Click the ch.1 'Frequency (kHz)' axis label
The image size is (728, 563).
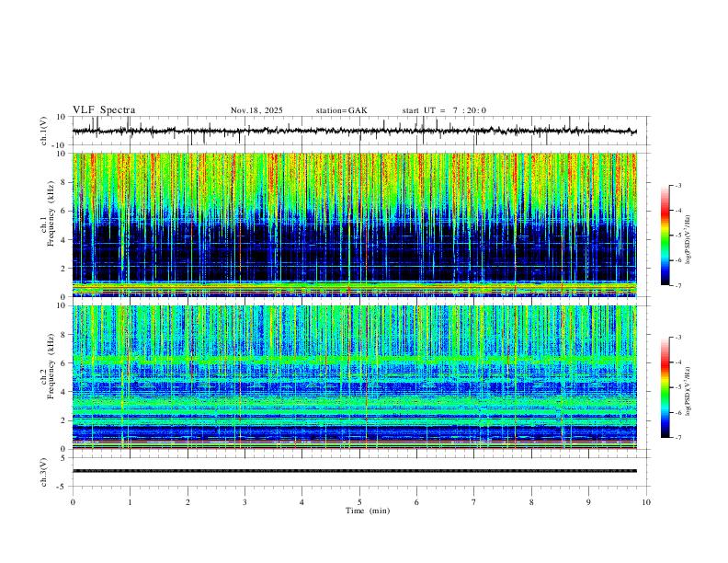pyautogui.click(x=51, y=213)
